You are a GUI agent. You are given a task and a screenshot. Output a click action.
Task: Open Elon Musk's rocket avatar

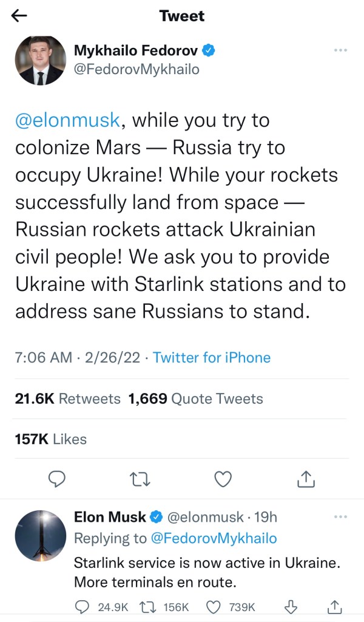coord(40,535)
